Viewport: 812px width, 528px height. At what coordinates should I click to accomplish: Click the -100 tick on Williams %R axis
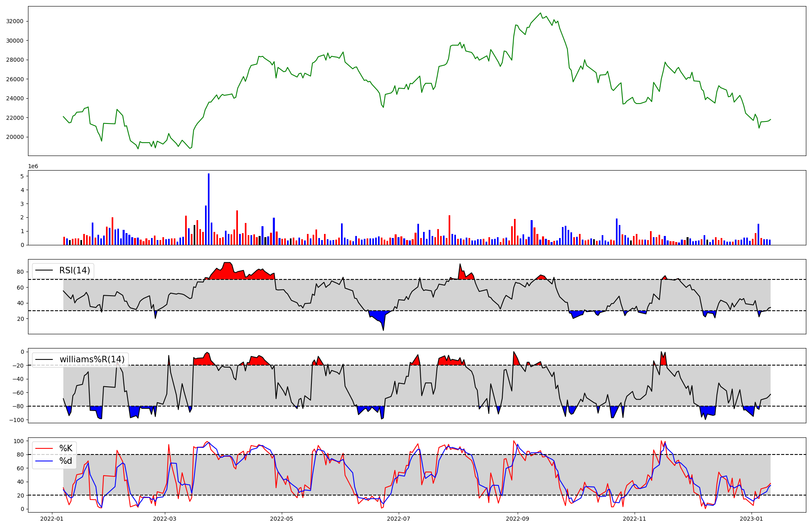pyautogui.click(x=16, y=420)
